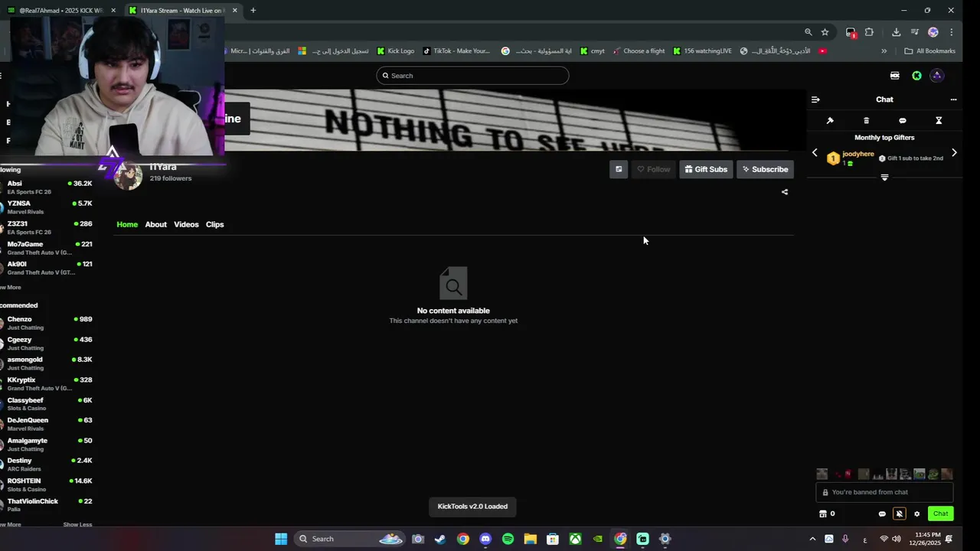This screenshot has height=551, width=980.
Task: Open the channel shop icon beside 0
Action: [x=823, y=514]
